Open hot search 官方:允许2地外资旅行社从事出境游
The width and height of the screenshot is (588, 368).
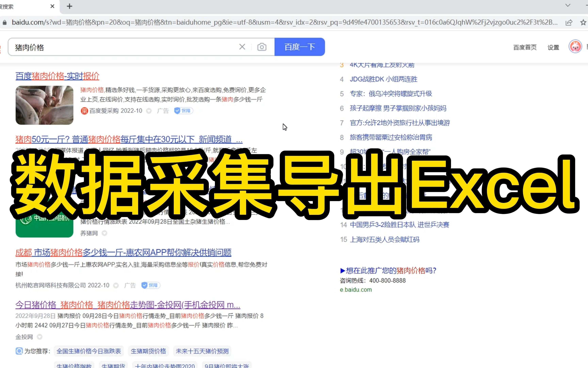pos(400,123)
